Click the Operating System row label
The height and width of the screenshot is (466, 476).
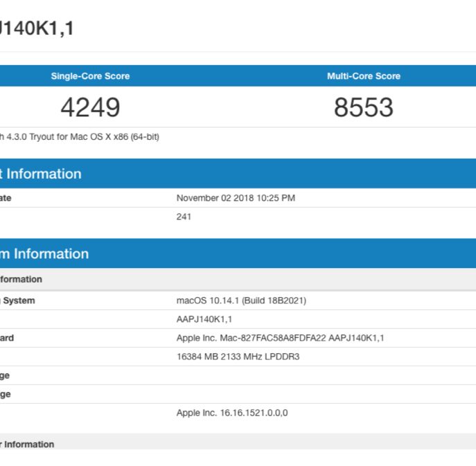(17, 301)
